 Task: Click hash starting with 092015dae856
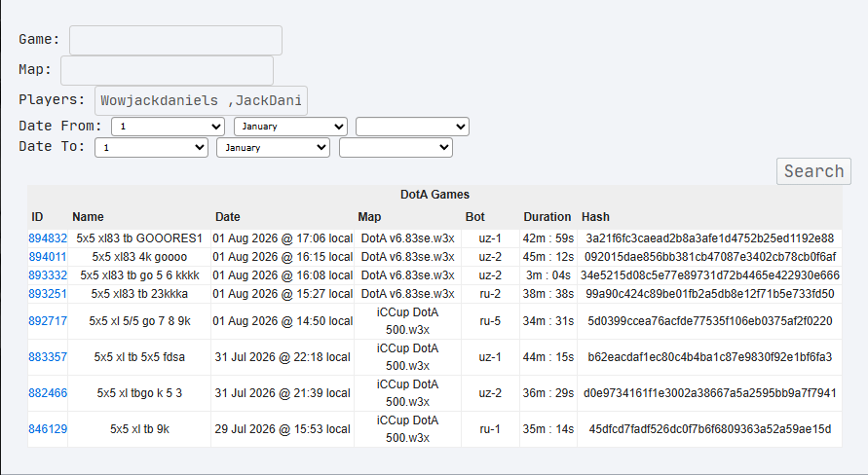(x=709, y=257)
